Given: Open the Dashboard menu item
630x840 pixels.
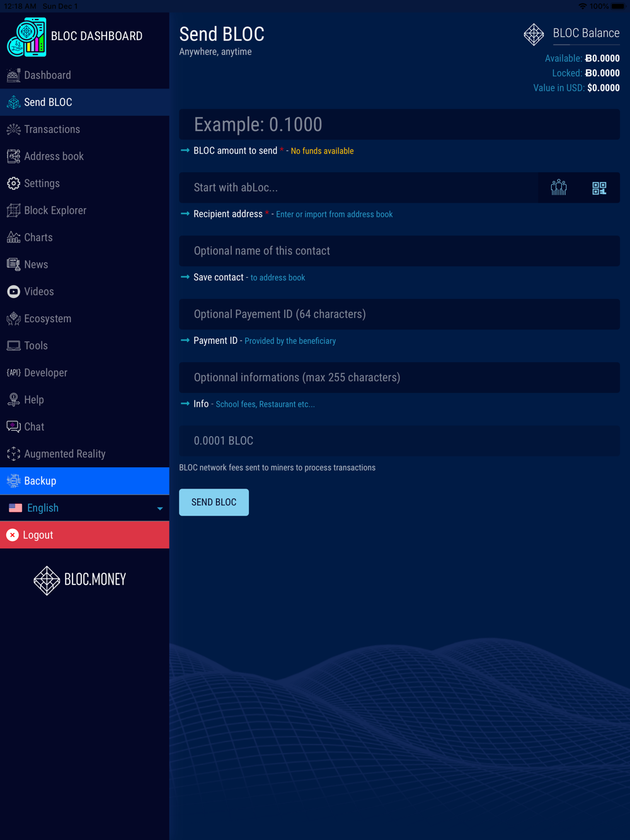Looking at the screenshot, I should (x=84, y=76).
